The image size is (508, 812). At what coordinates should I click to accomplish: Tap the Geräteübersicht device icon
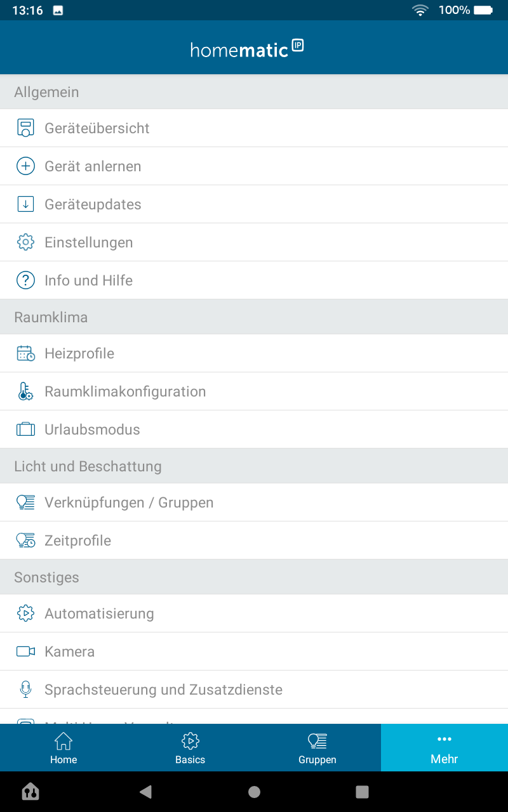pyautogui.click(x=25, y=128)
